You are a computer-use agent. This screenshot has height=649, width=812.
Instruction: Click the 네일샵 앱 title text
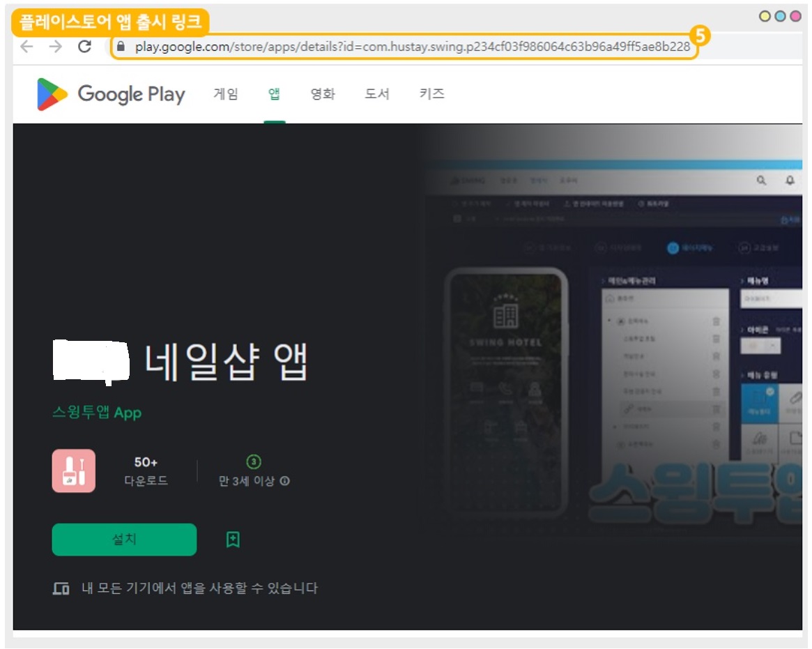(x=226, y=362)
